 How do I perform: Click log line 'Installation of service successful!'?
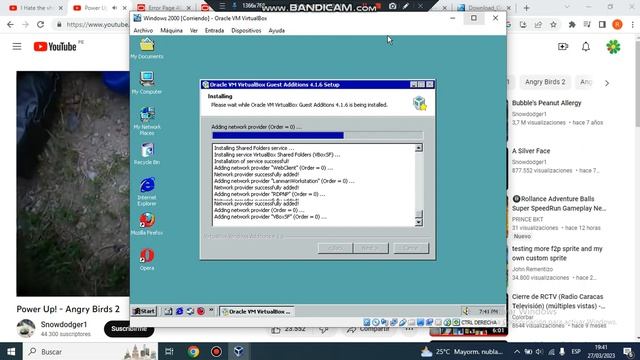(x=252, y=161)
